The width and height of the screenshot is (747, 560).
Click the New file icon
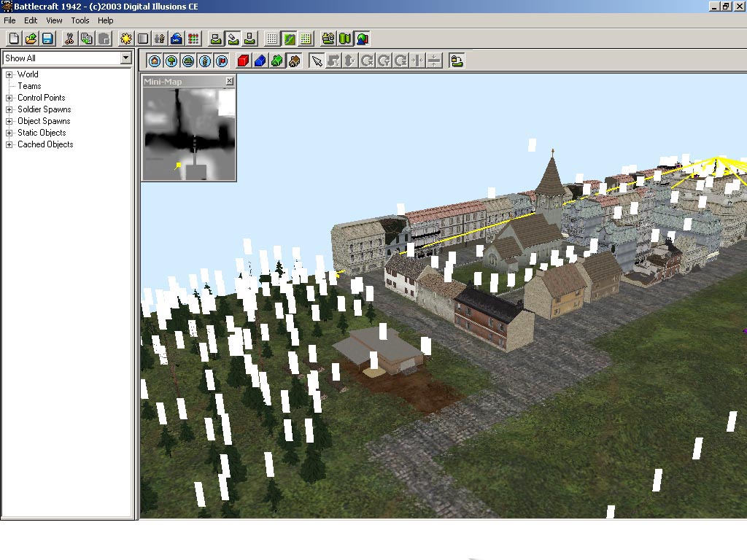14,39
